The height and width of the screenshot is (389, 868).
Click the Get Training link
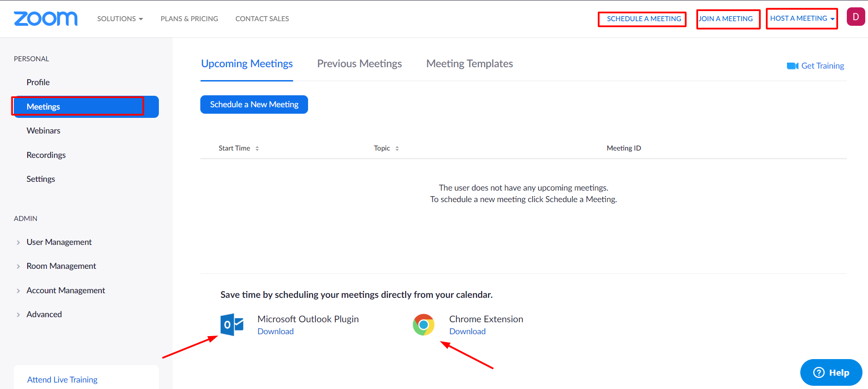pos(822,66)
